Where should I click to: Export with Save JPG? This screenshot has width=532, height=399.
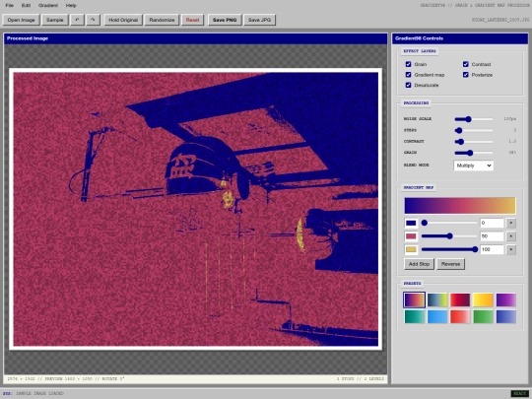259,20
